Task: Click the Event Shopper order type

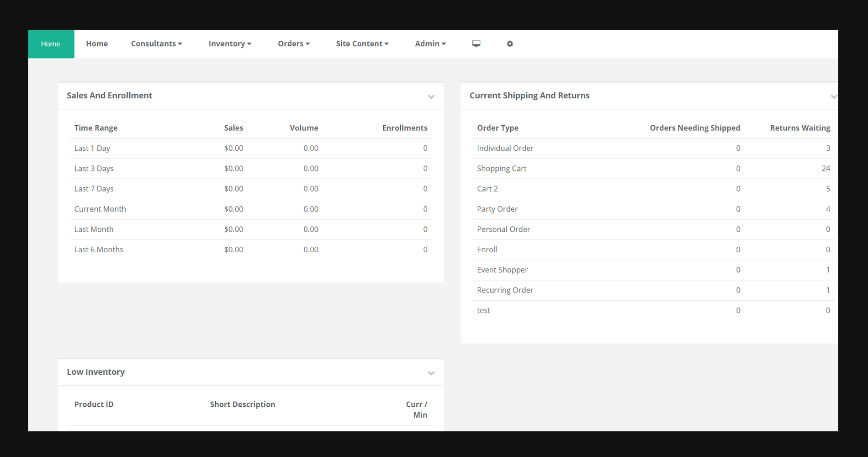Action: pyautogui.click(x=503, y=270)
